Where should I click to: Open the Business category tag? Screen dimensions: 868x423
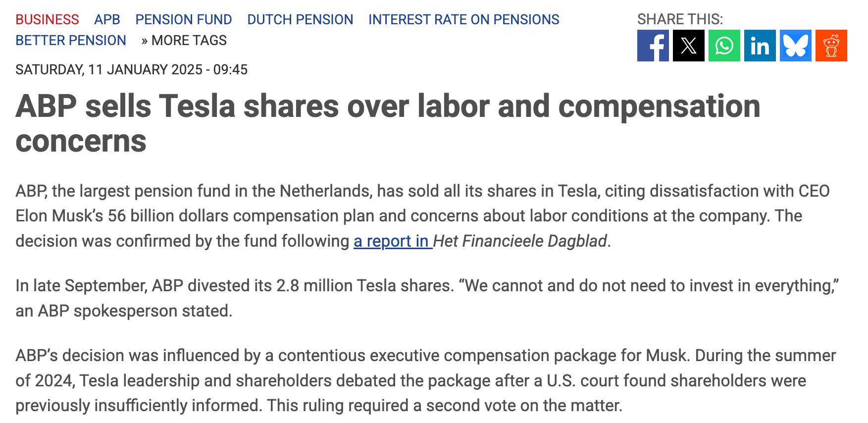point(47,19)
